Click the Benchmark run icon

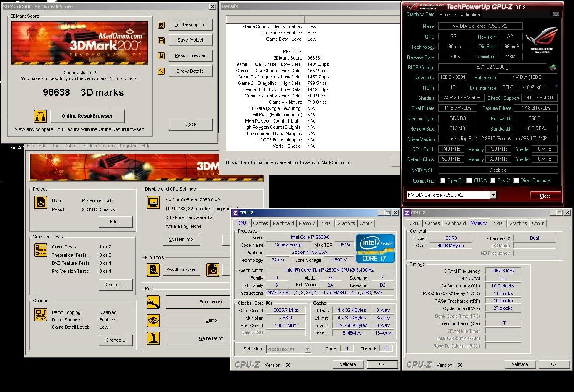tap(153, 302)
